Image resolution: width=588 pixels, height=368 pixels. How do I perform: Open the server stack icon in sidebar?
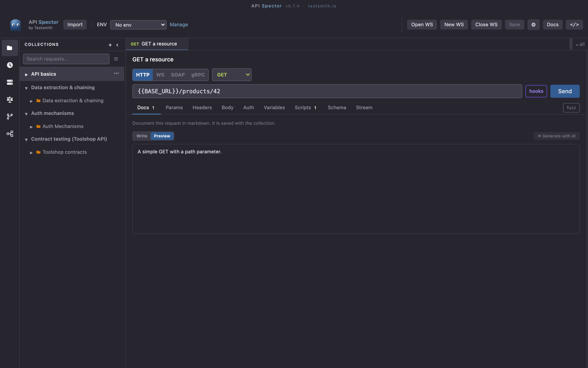pyautogui.click(x=10, y=82)
